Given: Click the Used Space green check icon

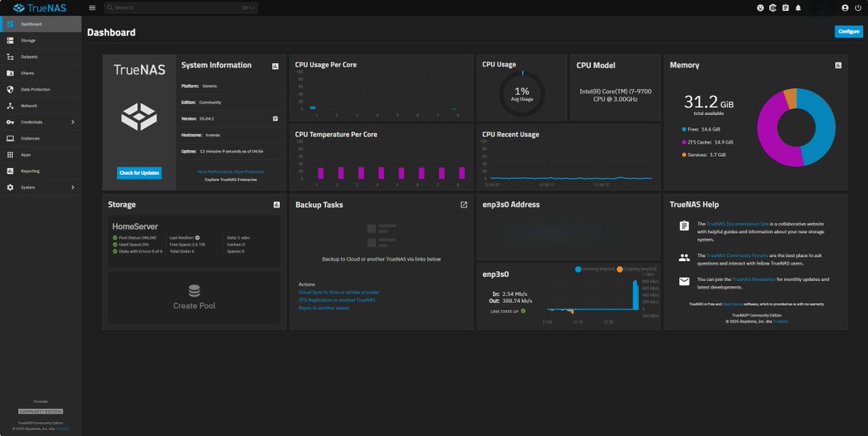Looking at the screenshot, I should (x=115, y=244).
